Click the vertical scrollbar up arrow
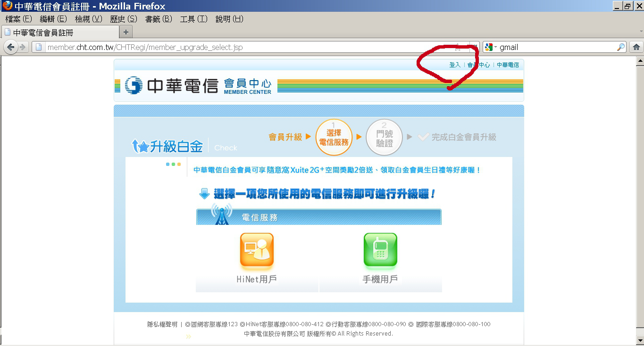644x346 pixels. [x=640, y=60]
